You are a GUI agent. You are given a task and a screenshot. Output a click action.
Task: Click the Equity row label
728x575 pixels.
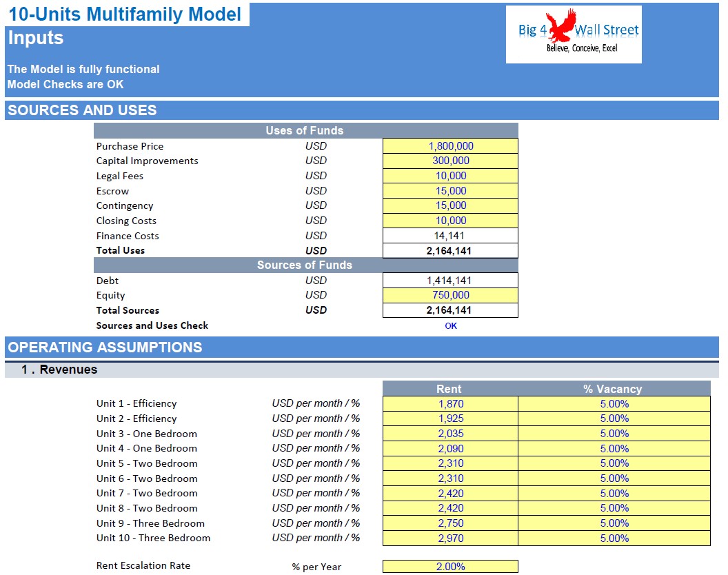tap(110, 295)
